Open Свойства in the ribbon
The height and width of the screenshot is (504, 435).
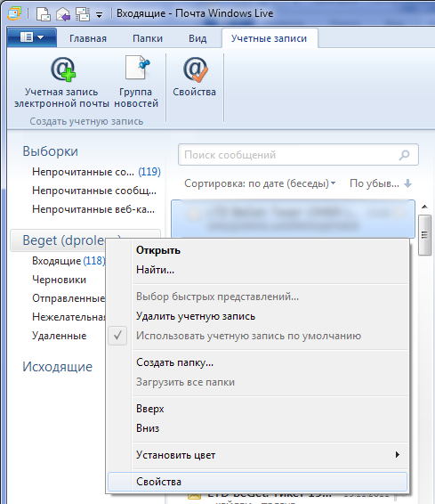tap(194, 77)
